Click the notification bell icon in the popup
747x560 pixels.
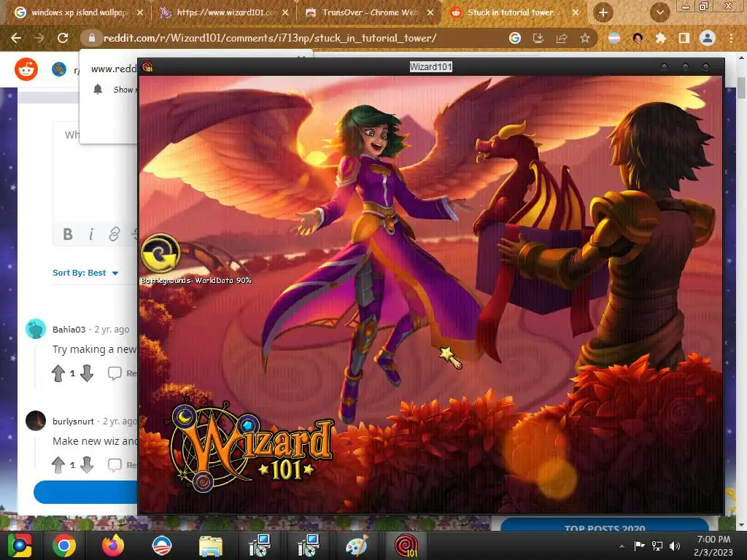[98, 89]
